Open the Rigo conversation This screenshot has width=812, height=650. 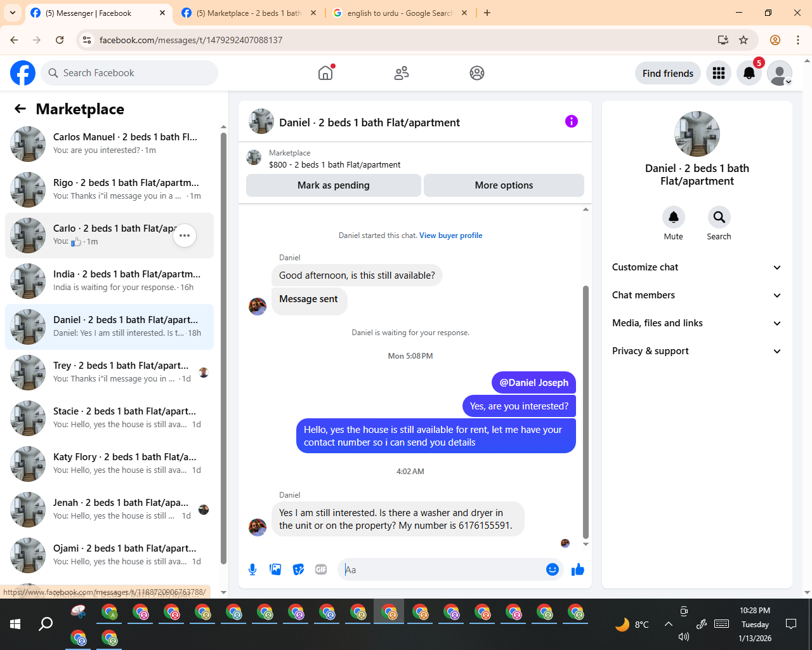pyautogui.click(x=109, y=190)
